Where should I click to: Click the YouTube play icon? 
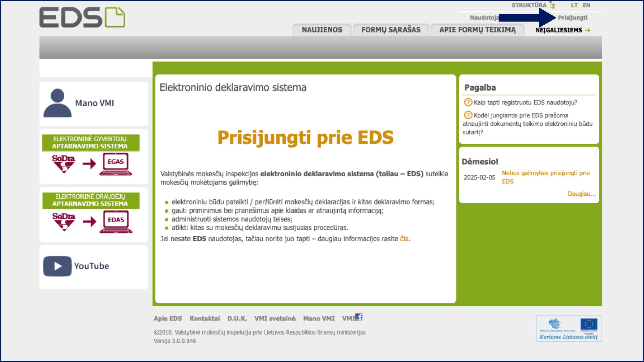[x=57, y=266]
